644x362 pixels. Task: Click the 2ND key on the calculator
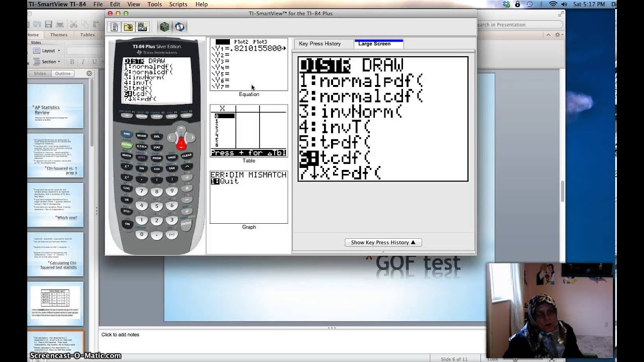pos(127,134)
